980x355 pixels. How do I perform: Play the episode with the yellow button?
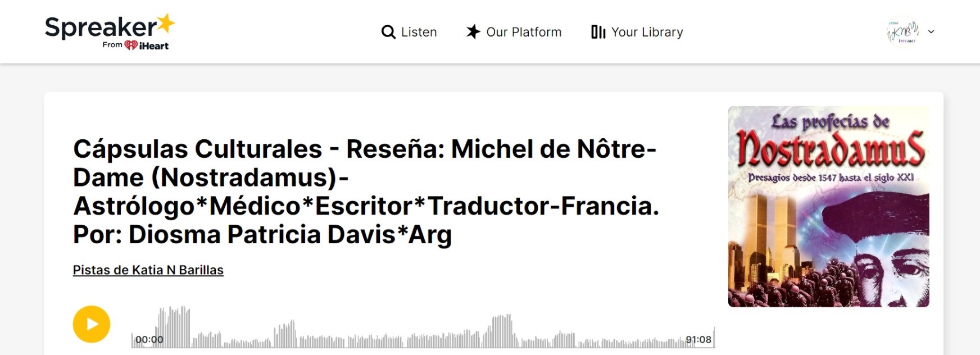(x=92, y=324)
